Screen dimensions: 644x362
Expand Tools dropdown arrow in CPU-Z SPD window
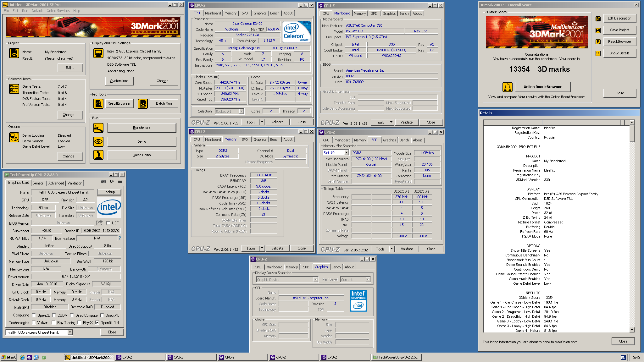point(391,249)
